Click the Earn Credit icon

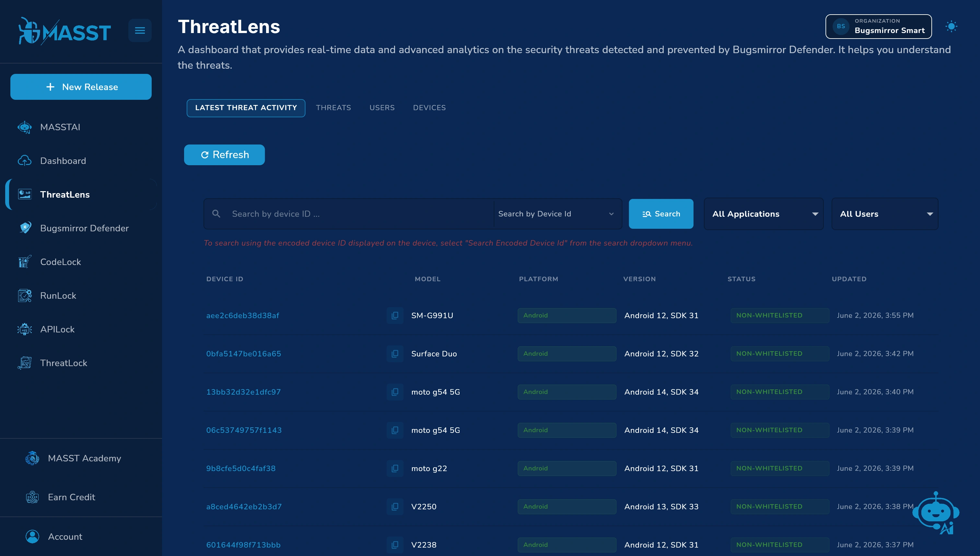point(32,497)
